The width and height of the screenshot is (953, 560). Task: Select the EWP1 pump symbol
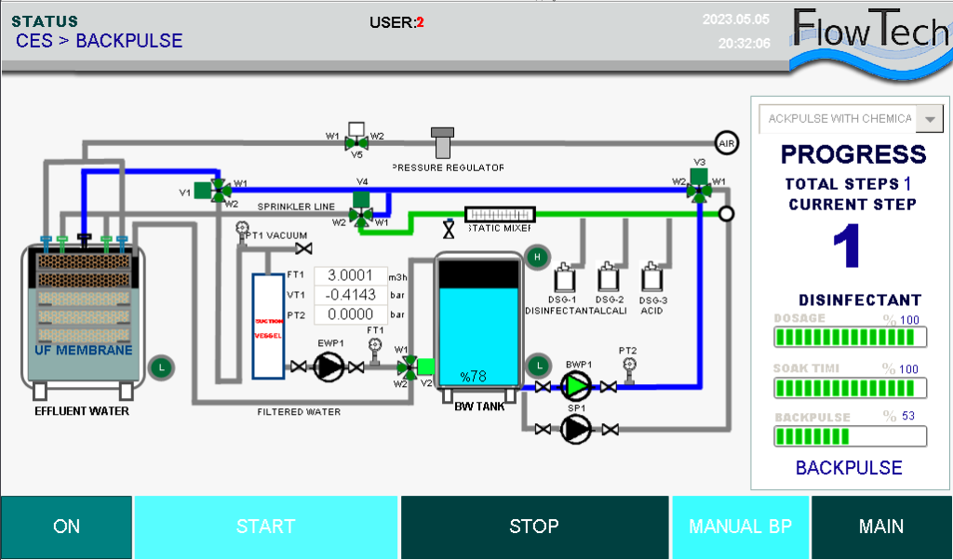(328, 368)
